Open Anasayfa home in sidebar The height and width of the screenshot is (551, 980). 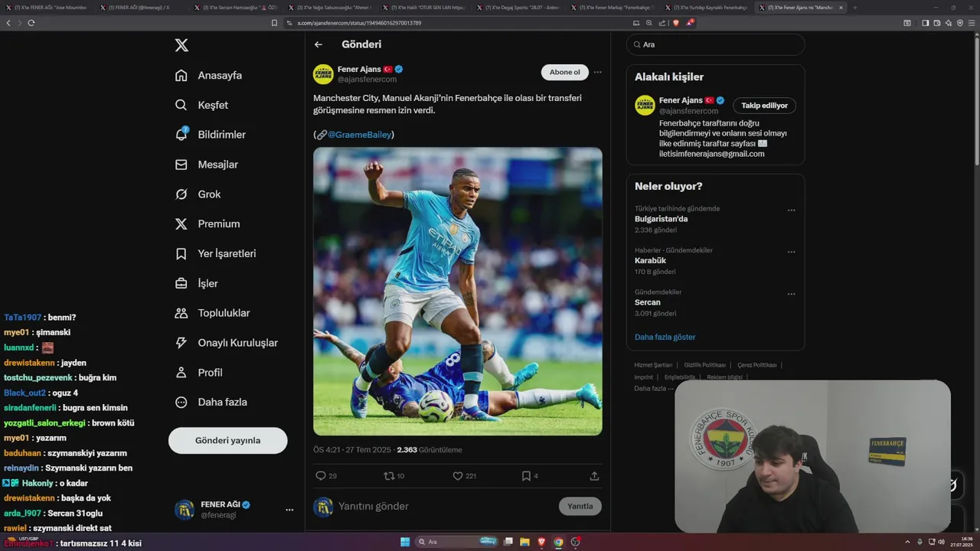click(x=209, y=75)
